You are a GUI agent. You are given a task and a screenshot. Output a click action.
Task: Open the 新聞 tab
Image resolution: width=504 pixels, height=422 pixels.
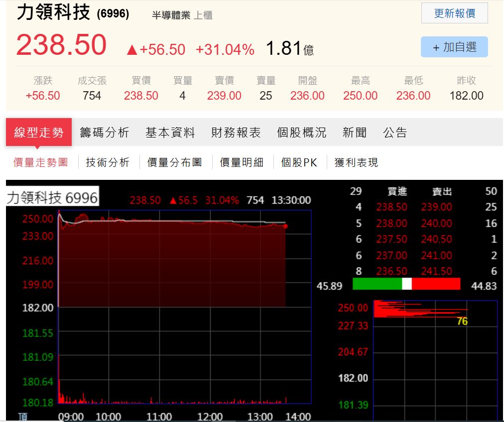pyautogui.click(x=355, y=132)
